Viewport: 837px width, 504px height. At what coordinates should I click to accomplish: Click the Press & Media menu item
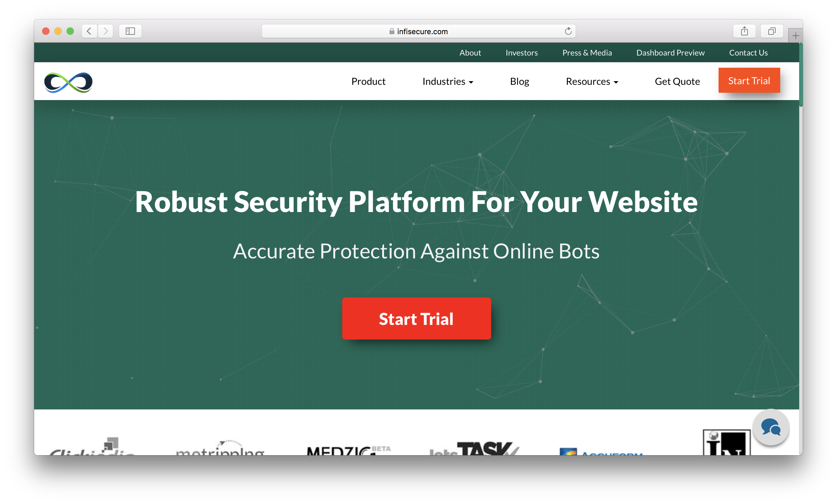pyautogui.click(x=587, y=52)
